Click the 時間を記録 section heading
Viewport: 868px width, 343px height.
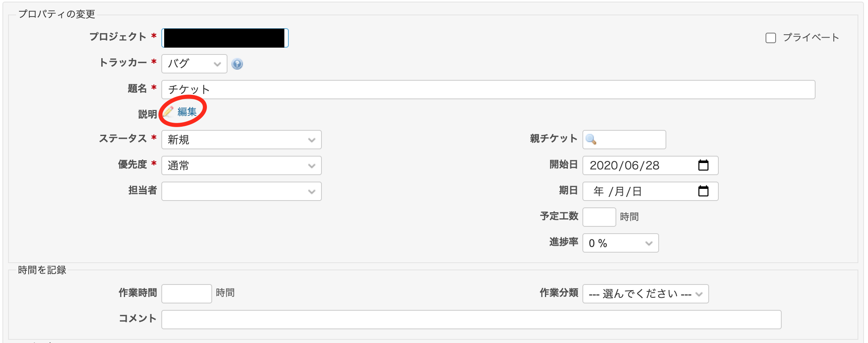pos(42,270)
